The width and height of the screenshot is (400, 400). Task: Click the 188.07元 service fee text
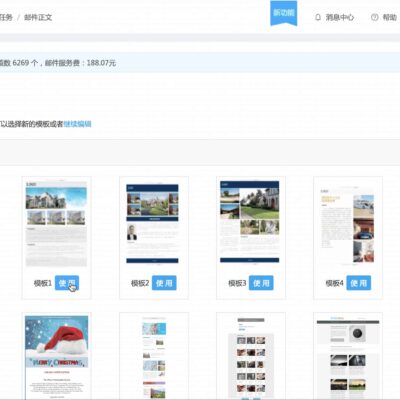pos(101,63)
